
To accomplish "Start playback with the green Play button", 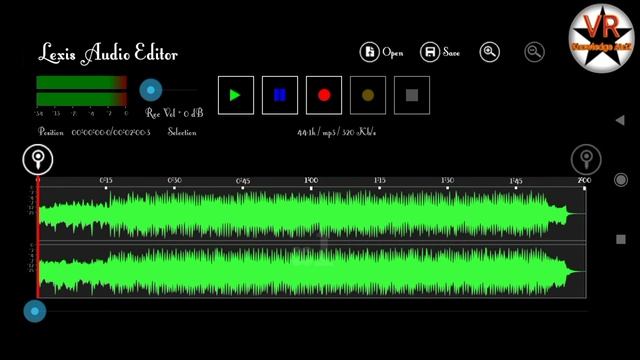I will 236,95.
